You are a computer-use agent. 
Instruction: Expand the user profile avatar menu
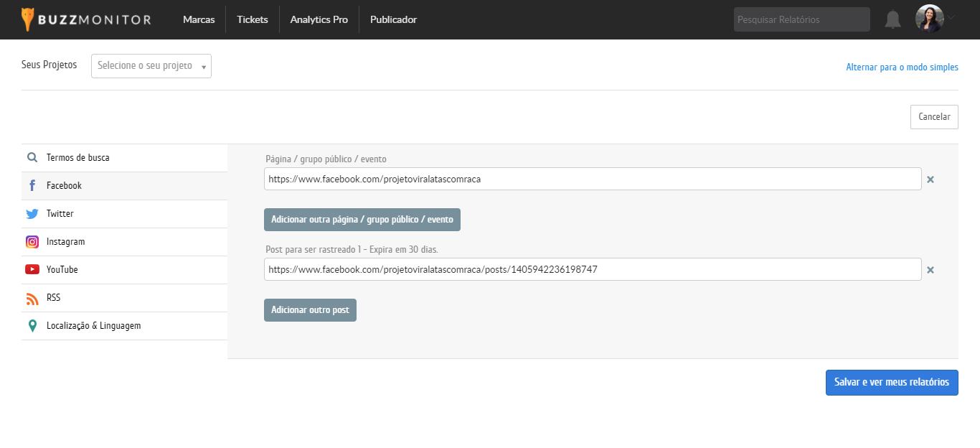click(930, 19)
